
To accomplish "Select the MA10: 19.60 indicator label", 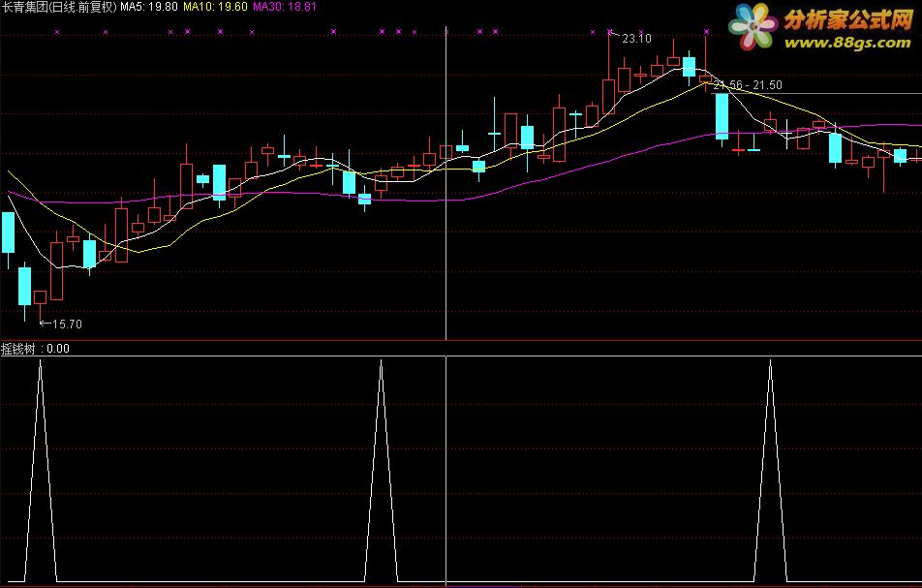I will pyautogui.click(x=215, y=7).
